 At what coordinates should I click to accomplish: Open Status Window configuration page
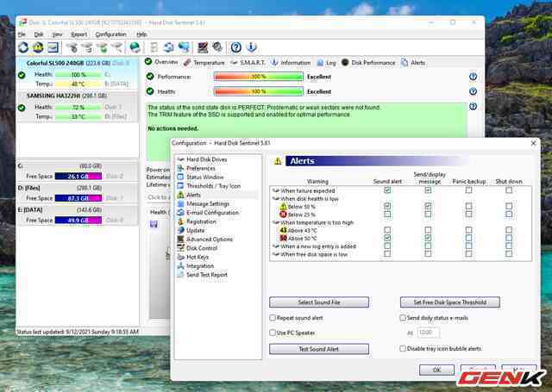[x=205, y=177]
